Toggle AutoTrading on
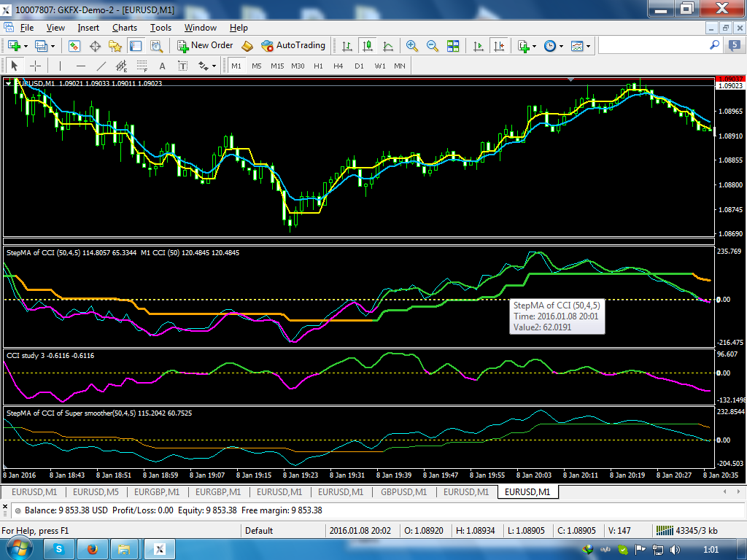747x560 pixels. (x=293, y=45)
